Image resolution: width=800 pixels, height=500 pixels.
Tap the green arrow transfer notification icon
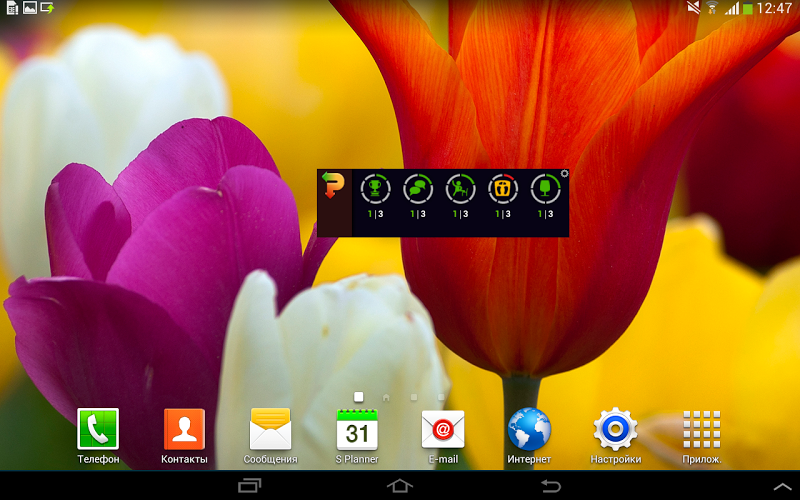pos(47,8)
